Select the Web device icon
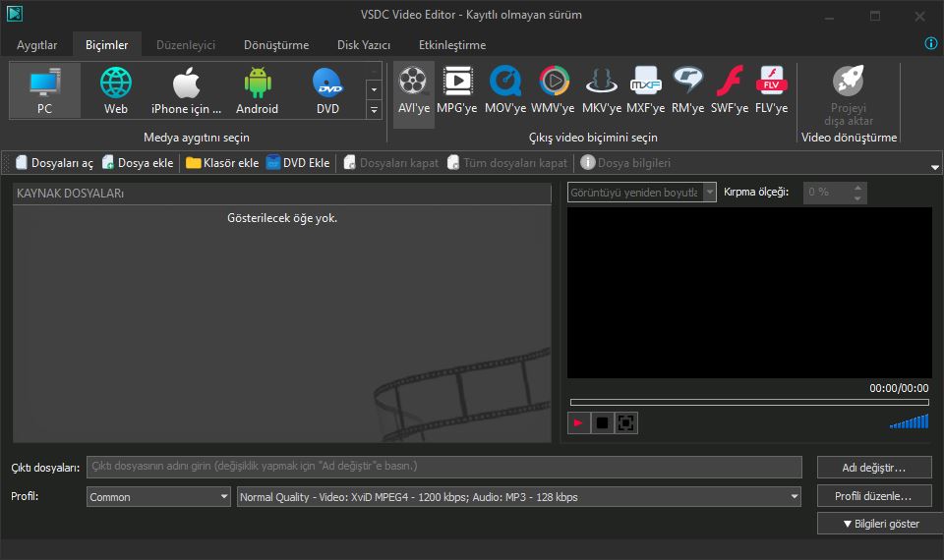 pyautogui.click(x=116, y=90)
